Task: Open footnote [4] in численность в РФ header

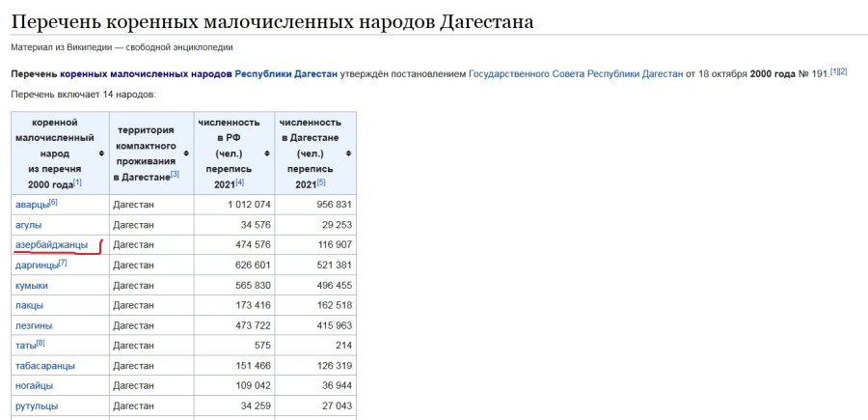Action: click(240, 182)
